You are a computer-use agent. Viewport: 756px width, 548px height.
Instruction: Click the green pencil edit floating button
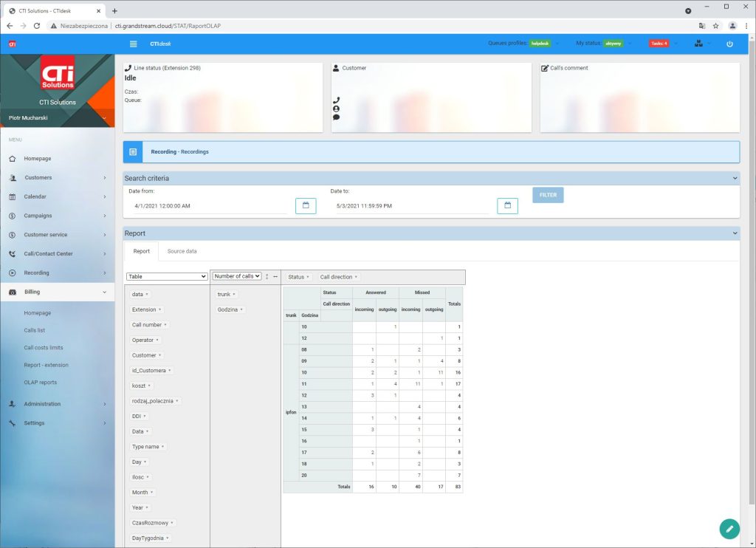coord(729,528)
